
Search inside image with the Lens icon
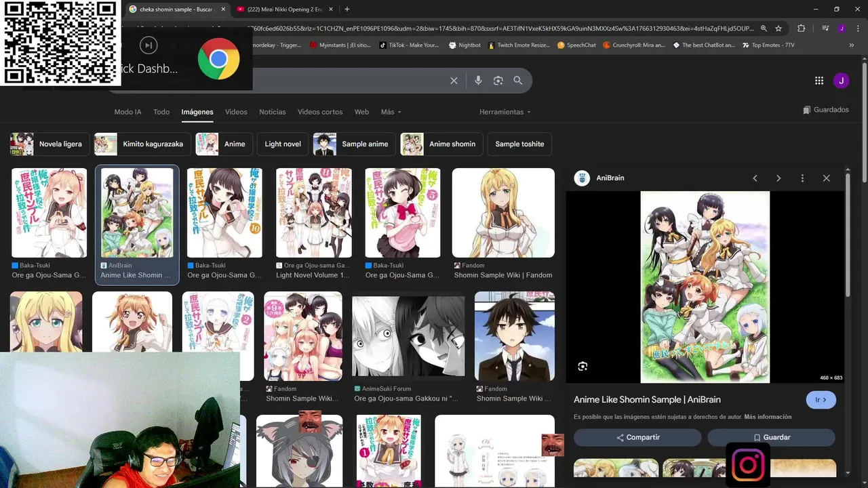[x=583, y=367]
